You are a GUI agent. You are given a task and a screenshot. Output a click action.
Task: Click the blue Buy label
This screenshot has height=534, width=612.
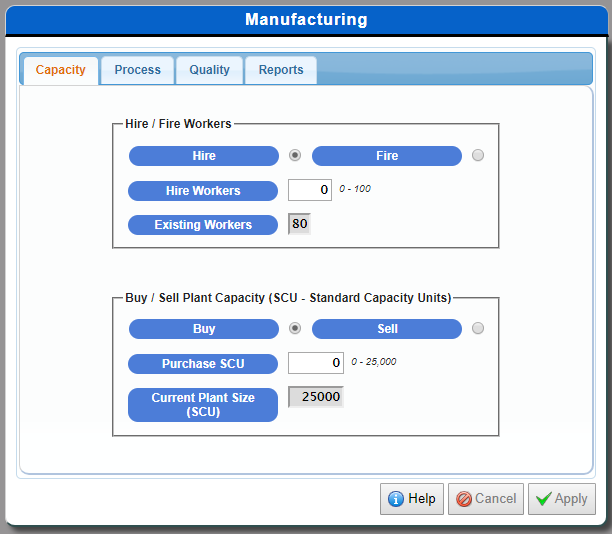tap(204, 329)
